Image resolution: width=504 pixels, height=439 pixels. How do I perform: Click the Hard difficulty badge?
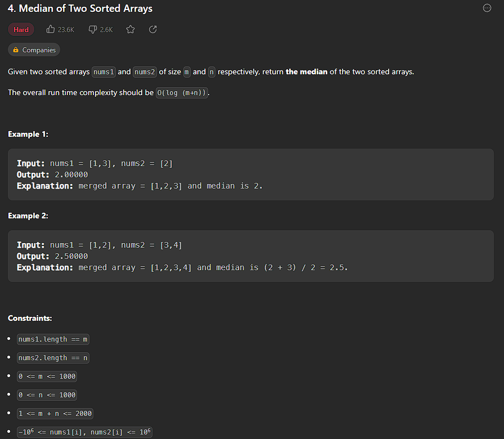[21, 29]
